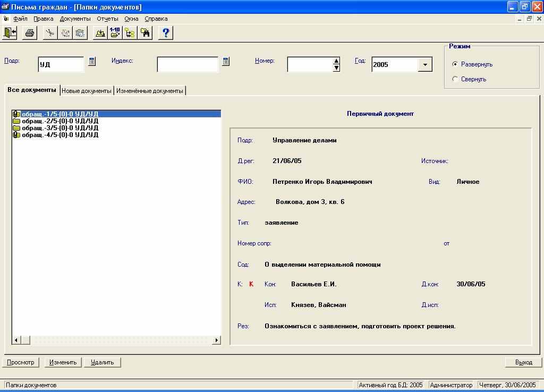Click into the Номер input field
This screenshot has height=392, width=544.
(x=310, y=64)
